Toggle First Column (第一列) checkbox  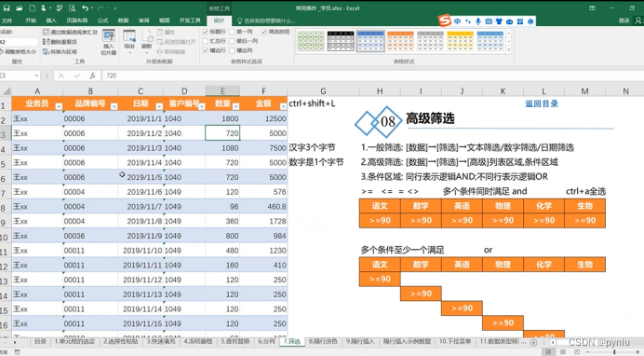point(232,32)
